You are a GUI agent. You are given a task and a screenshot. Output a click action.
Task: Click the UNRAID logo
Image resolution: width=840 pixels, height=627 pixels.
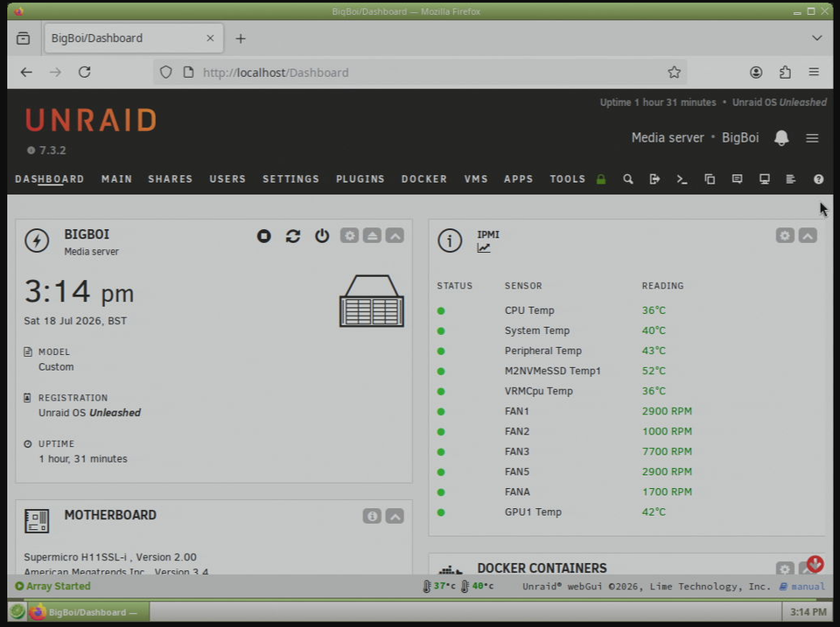(91, 120)
